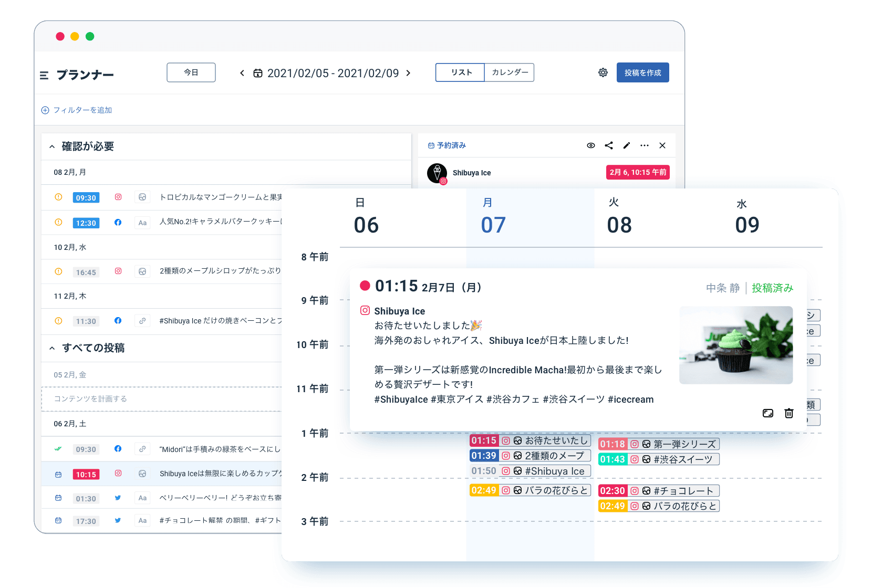Go to the previous date range
Screen dimensions: 872x588
[x=242, y=73]
